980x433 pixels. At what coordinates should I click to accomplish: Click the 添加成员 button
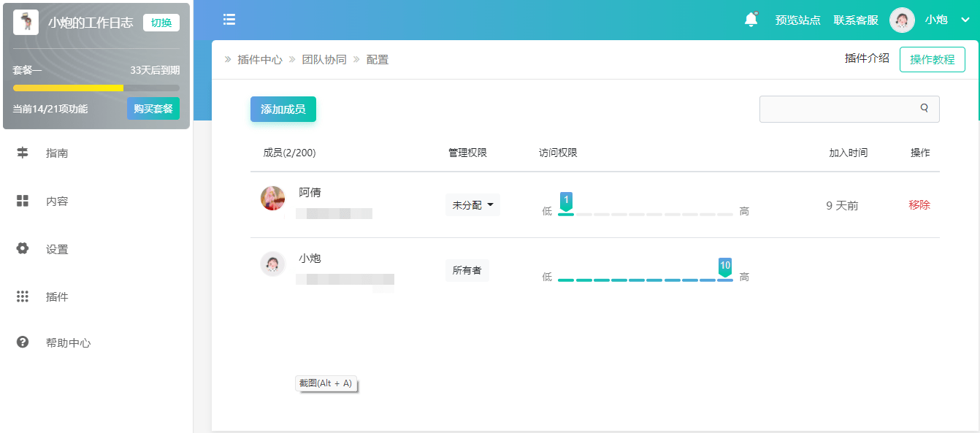[283, 109]
